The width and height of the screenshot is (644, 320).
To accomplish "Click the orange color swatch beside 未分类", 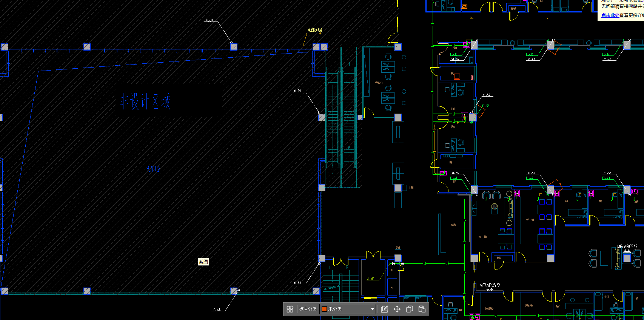I will (x=324, y=309).
